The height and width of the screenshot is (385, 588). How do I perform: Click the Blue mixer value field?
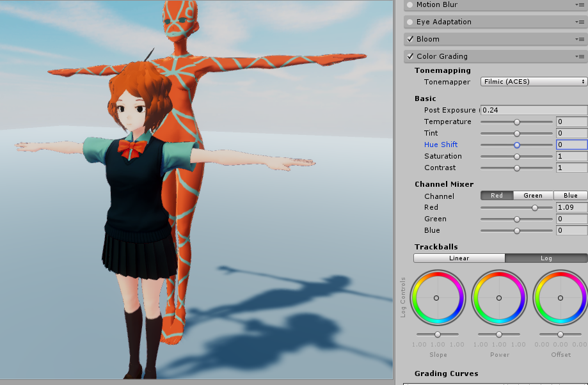pyautogui.click(x=572, y=230)
